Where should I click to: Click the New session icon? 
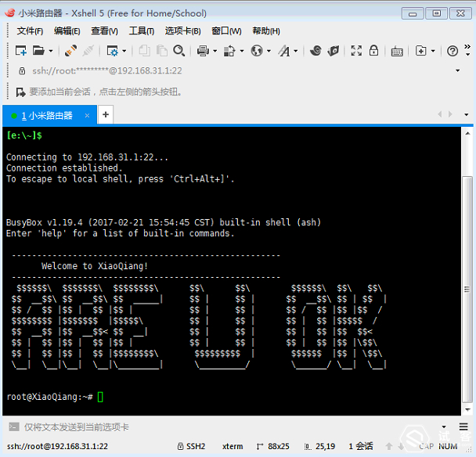[20, 51]
